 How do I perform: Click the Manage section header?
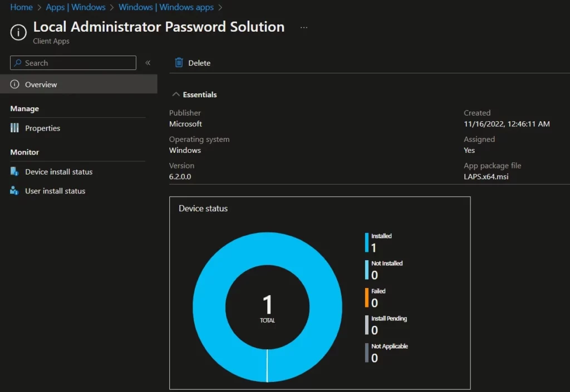pos(24,108)
